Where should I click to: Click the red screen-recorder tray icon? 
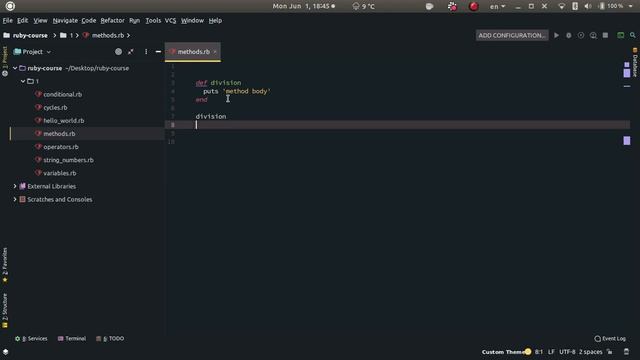pos(473,6)
